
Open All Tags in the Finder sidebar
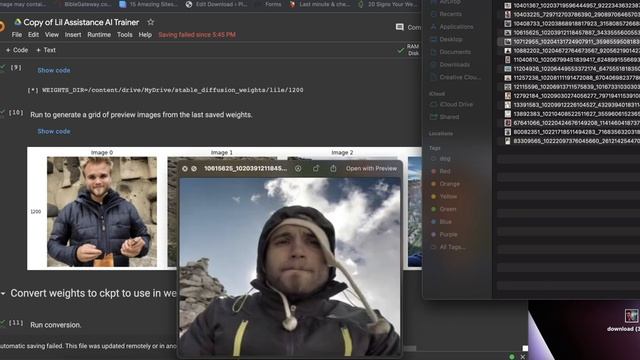452,247
